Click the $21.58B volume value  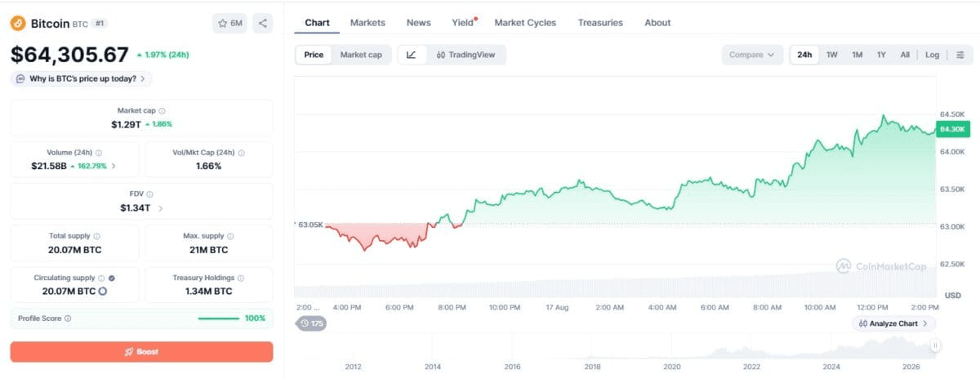pyautogui.click(x=49, y=166)
